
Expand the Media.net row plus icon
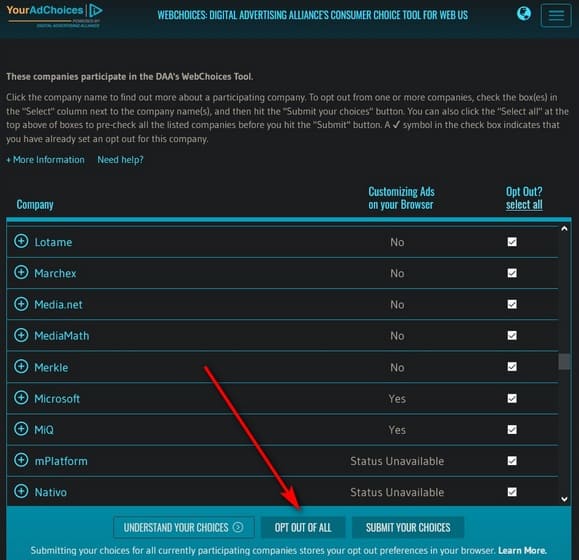(21, 304)
